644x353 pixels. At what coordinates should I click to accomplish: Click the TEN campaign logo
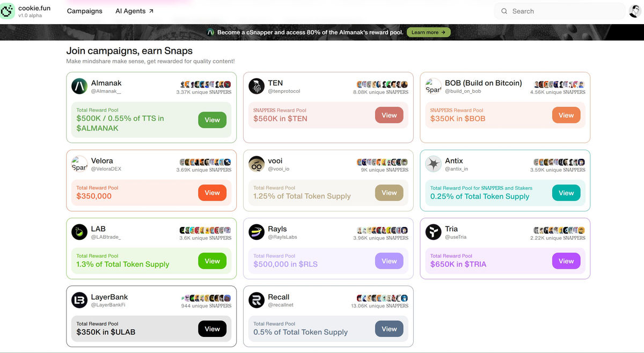[257, 86]
